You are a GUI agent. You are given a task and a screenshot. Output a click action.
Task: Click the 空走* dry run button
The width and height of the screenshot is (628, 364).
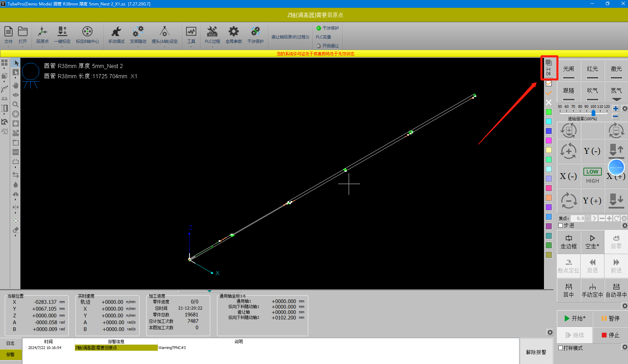pos(592,242)
